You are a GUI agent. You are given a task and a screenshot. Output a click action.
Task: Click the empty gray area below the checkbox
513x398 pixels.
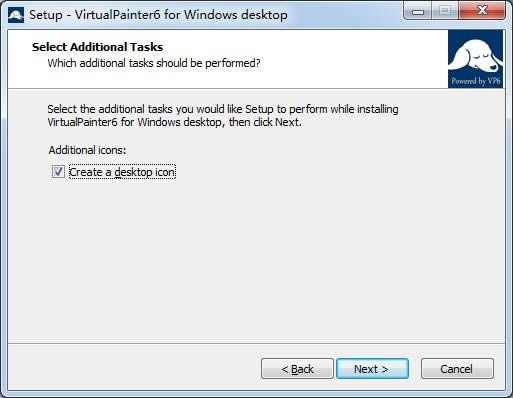pos(257,260)
